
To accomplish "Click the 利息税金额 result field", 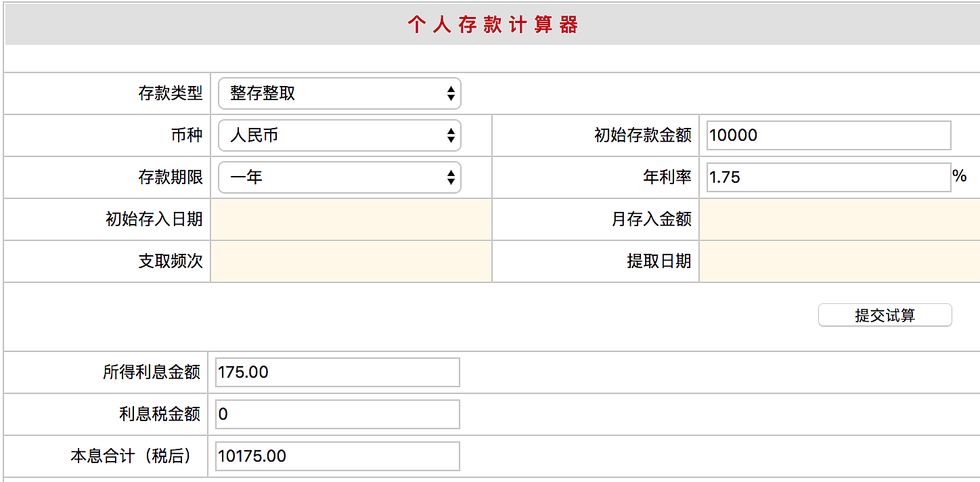I will pos(337,414).
